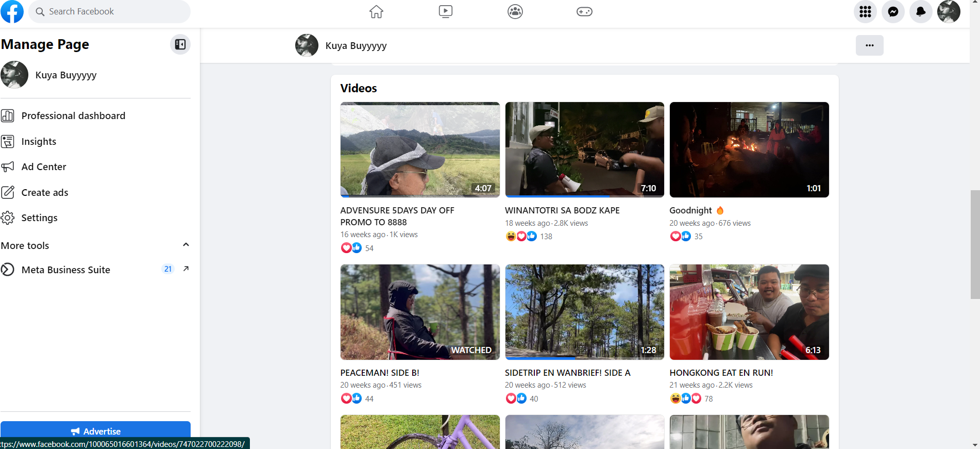Collapse the Manage Page sidebar
980x449 pixels.
coord(180,44)
